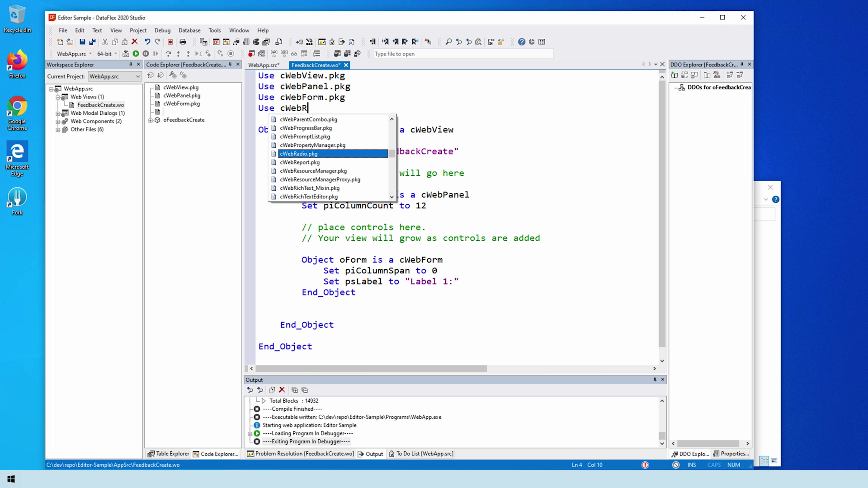Toggle pin on Workspace Explorer panel
This screenshot has width=868, height=488.
click(131, 65)
